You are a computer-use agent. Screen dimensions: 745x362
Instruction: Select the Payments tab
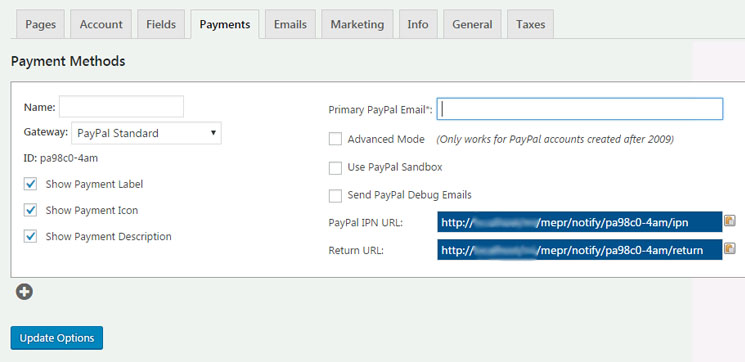pos(225,24)
